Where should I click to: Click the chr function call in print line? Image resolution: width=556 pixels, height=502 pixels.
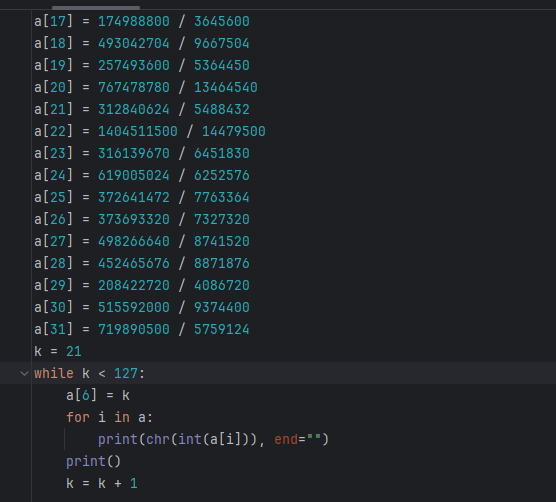[x=158, y=439]
